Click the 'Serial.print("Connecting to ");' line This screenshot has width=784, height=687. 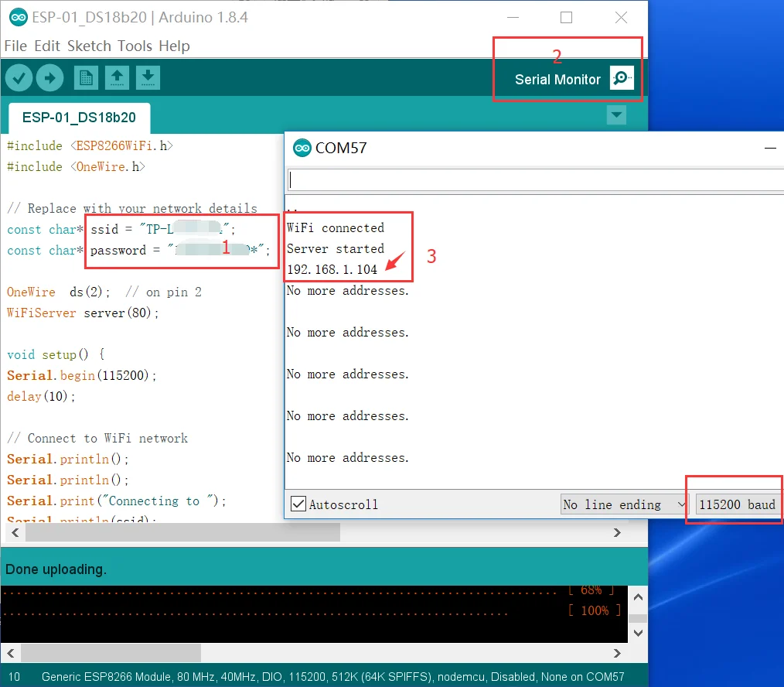[x=117, y=501]
